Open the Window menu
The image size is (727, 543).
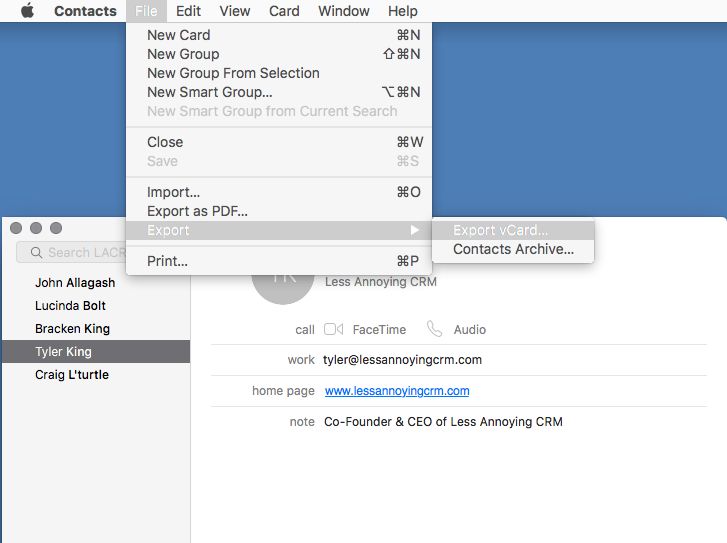click(x=344, y=11)
